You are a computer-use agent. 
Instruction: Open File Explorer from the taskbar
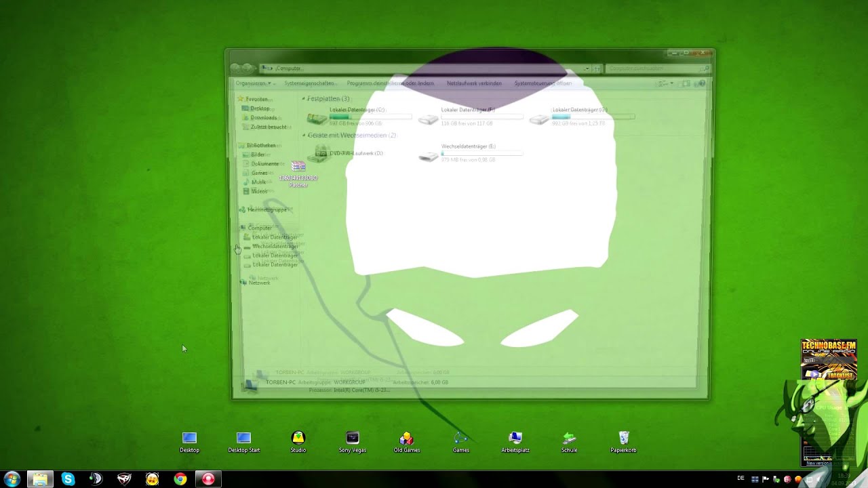coord(40,479)
